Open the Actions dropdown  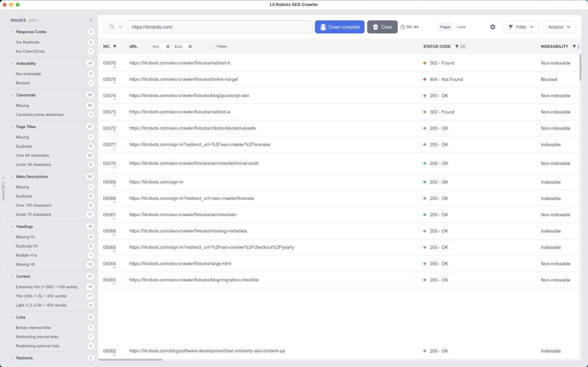point(559,27)
